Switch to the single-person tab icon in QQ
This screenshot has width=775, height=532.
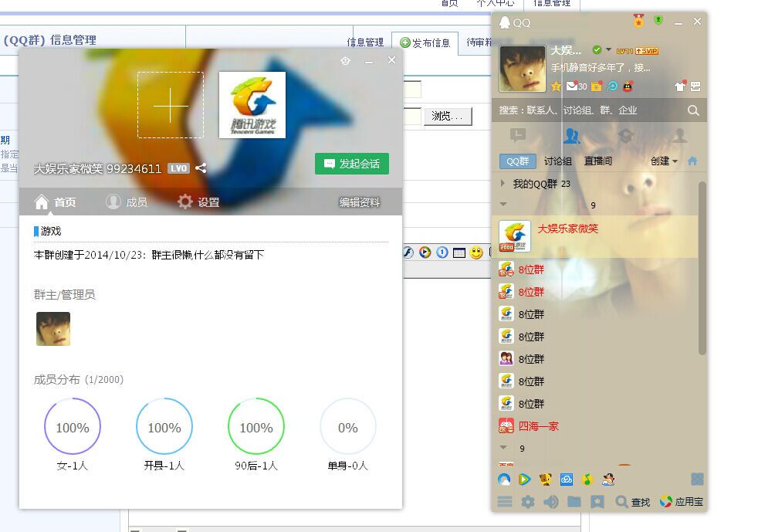pyautogui.click(x=679, y=135)
